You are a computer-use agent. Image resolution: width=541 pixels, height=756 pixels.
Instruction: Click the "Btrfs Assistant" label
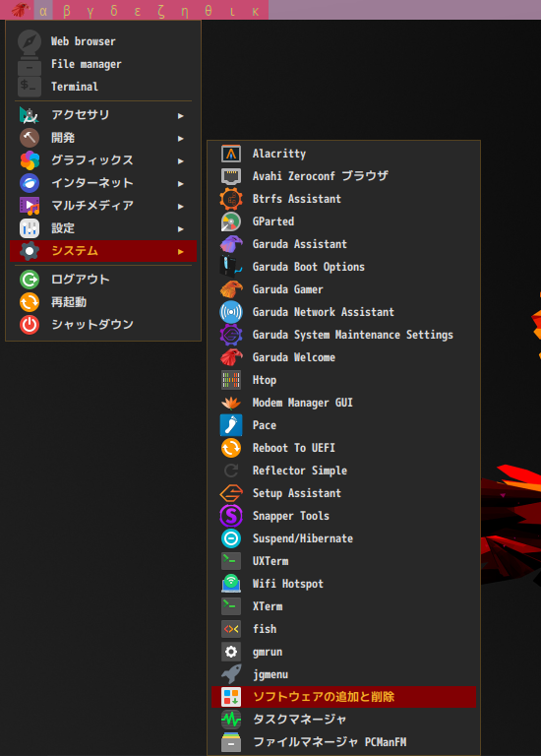pos(297,199)
